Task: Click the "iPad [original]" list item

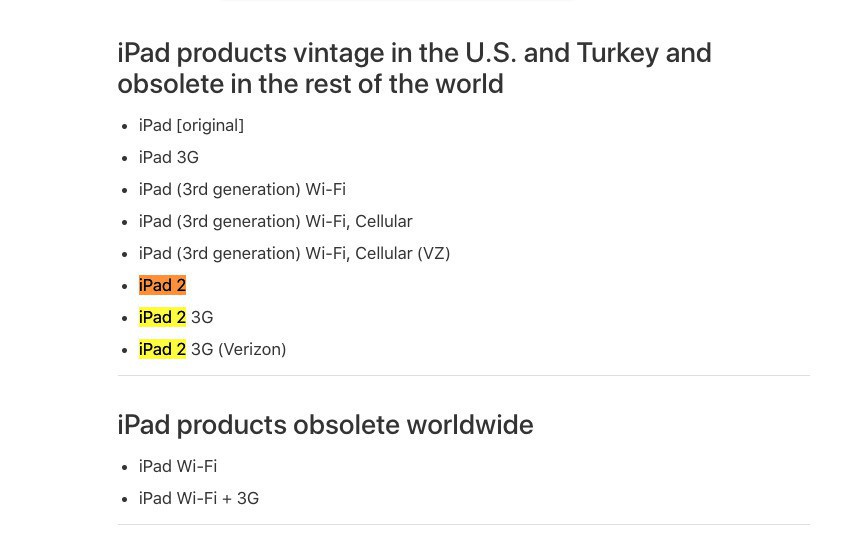Action: pyautogui.click(x=191, y=125)
